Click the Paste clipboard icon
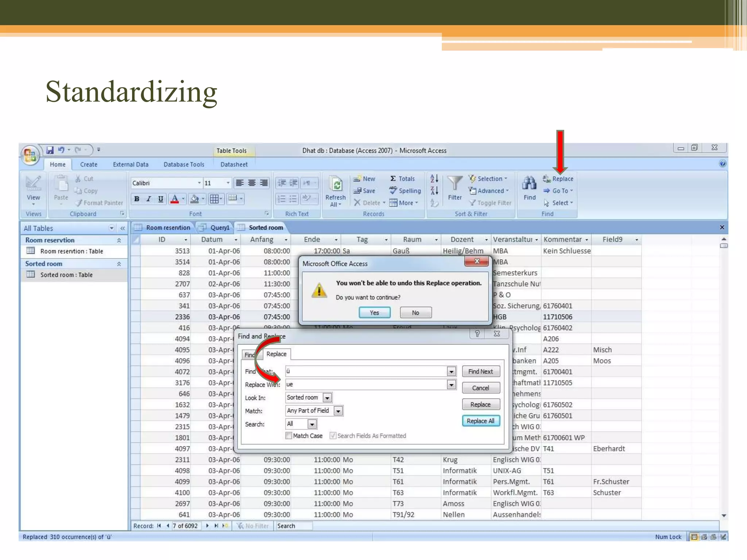This screenshot has height=560, width=747. tap(61, 183)
